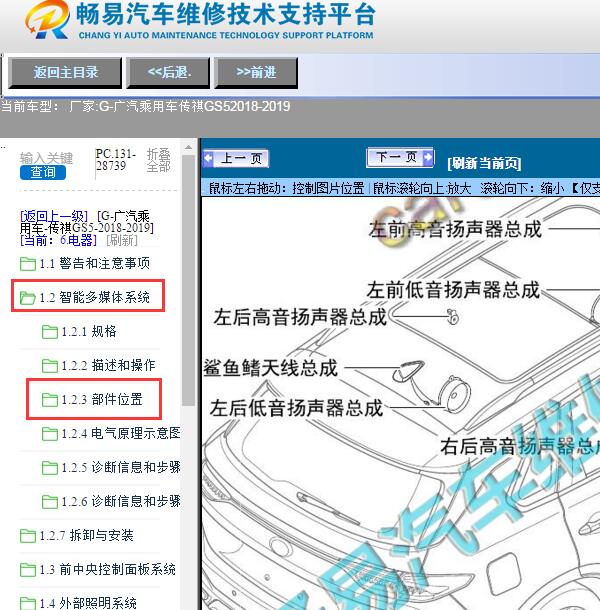The width and height of the screenshot is (600, 610).
Task: Click the 左后低音扬声器总成 diagram label
Action: (x=296, y=408)
